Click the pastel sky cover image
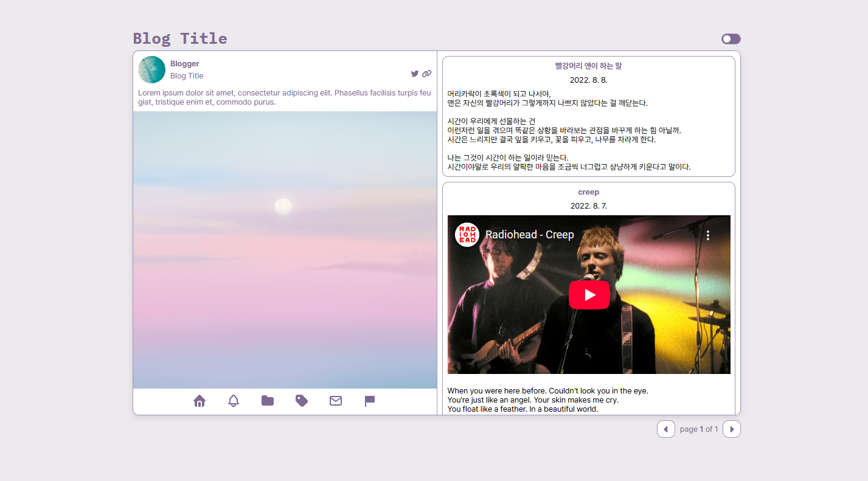The width and height of the screenshot is (868, 481). click(x=285, y=250)
